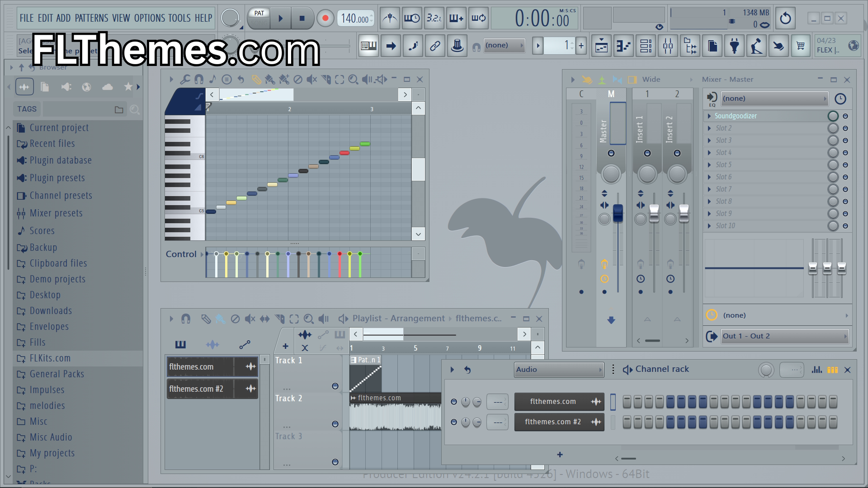Click the record button
This screenshot has height=488, width=868.
point(325,19)
